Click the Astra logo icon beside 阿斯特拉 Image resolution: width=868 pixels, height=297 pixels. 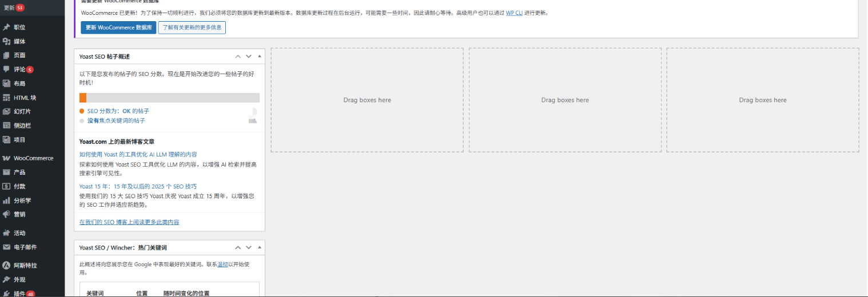pyautogui.click(x=6, y=266)
